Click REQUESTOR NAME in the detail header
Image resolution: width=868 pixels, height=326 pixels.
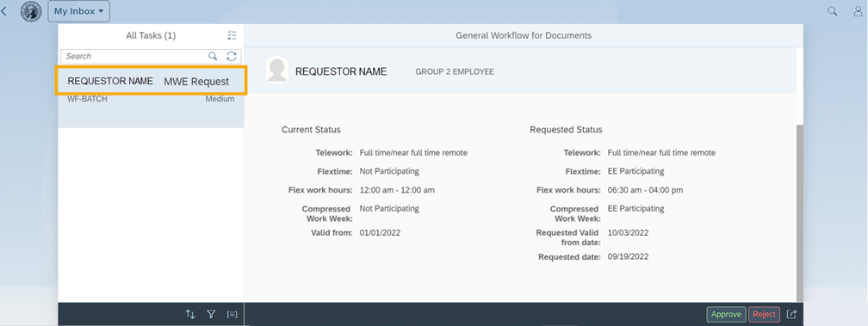341,72
